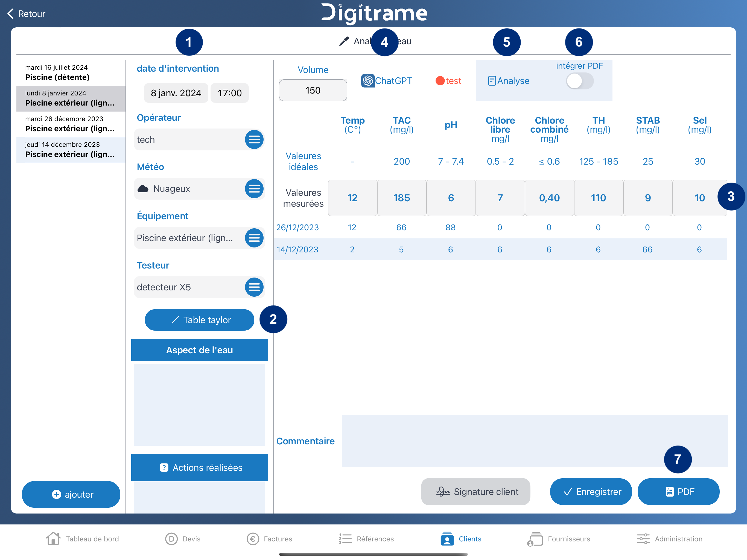The image size is (747, 560).
Task: Open Actions réalisées section
Action: pos(200,468)
